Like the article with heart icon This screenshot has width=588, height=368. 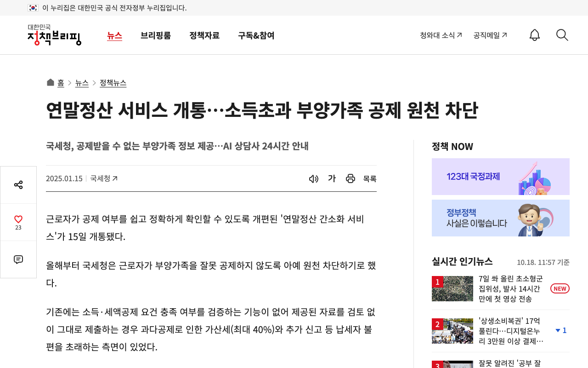(18, 219)
